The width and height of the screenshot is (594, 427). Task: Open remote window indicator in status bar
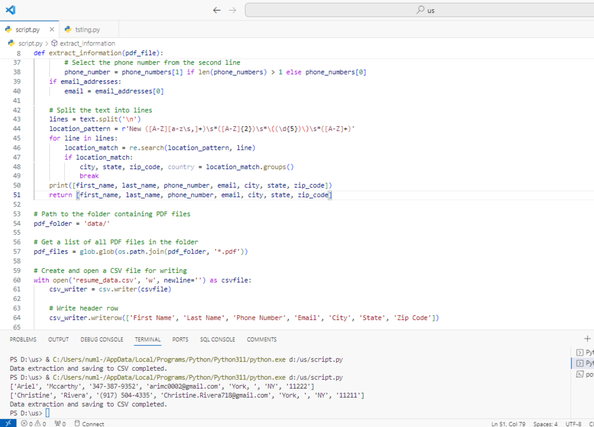(8, 423)
